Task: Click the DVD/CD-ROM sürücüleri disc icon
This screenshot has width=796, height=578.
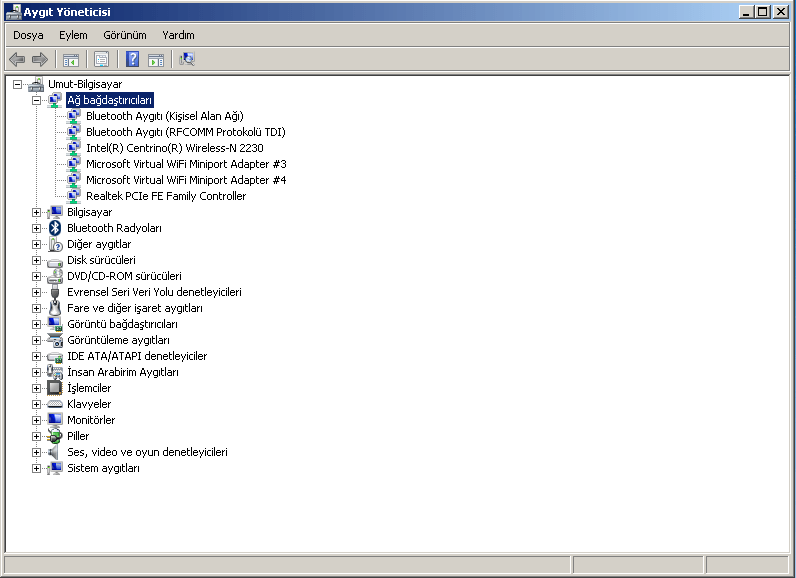Action: click(55, 276)
